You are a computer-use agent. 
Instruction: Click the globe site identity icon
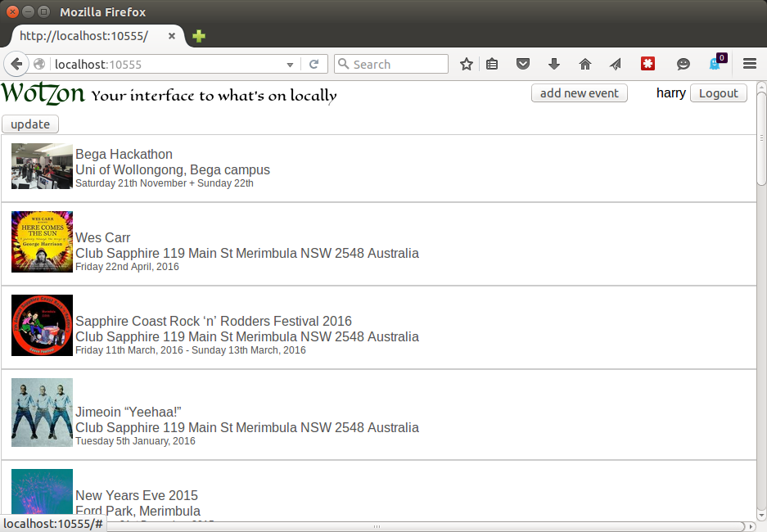pyautogui.click(x=39, y=64)
